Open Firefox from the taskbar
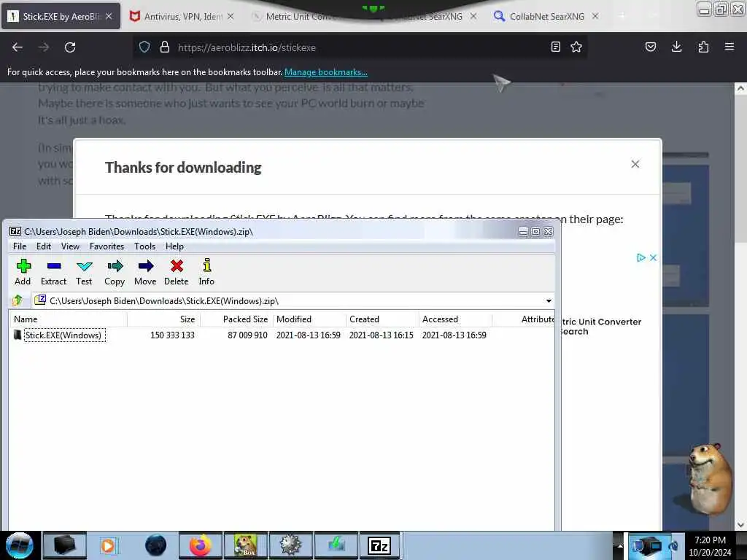Viewport: 747px width, 560px height. (200, 545)
